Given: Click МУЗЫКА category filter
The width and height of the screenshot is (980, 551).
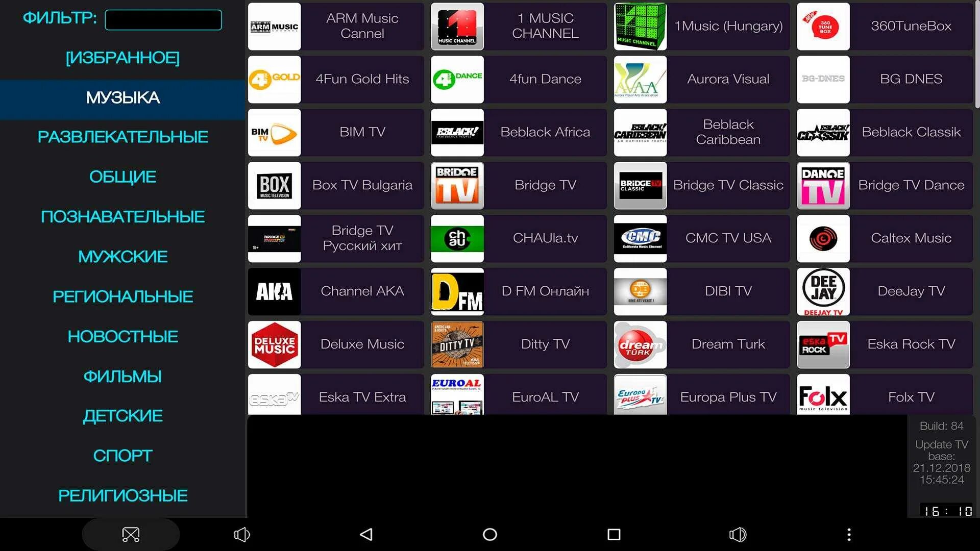Looking at the screenshot, I should pyautogui.click(x=123, y=96).
